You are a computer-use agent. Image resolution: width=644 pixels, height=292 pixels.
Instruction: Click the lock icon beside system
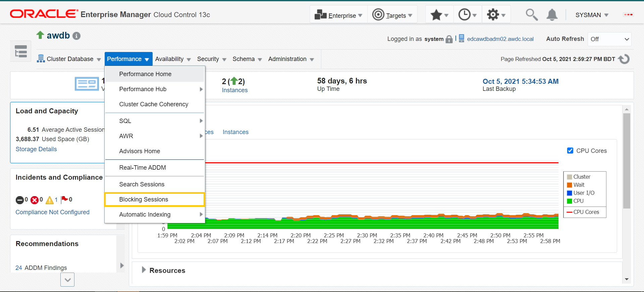pyautogui.click(x=449, y=39)
